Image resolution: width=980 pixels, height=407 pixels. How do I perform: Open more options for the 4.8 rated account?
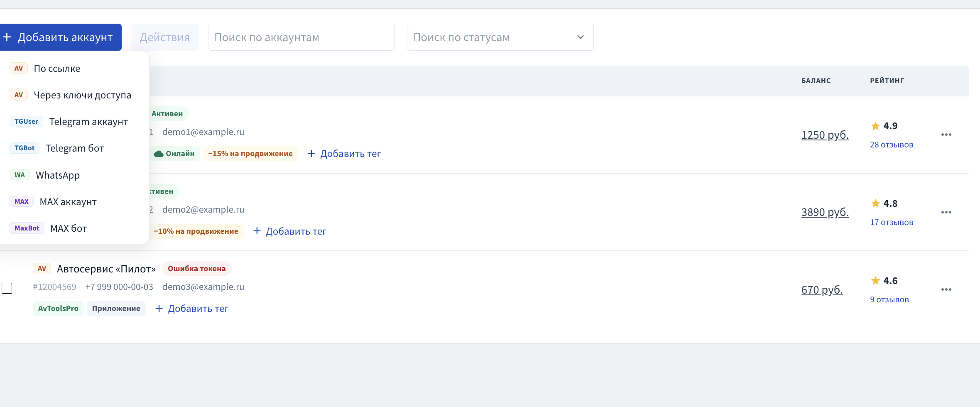coord(946,212)
